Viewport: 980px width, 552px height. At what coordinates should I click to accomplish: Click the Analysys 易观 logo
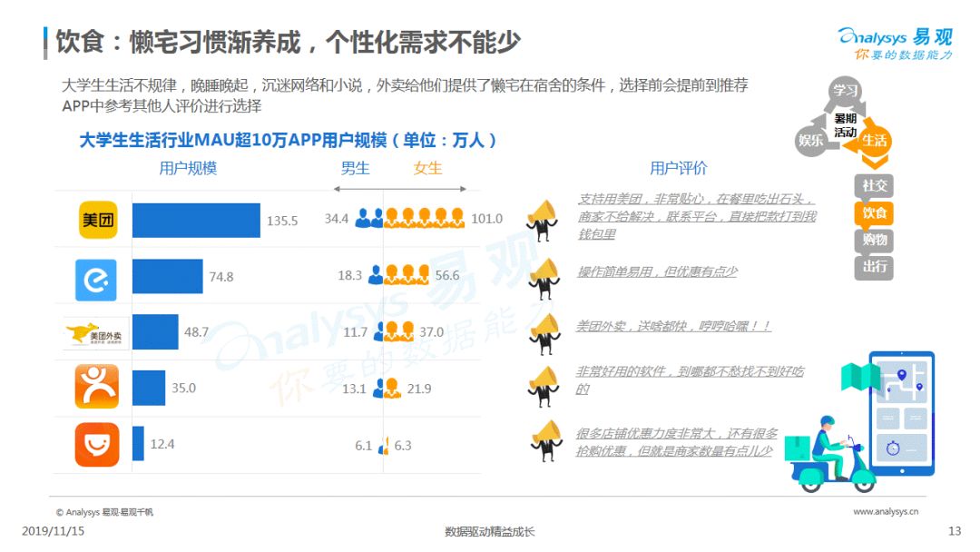(x=895, y=44)
